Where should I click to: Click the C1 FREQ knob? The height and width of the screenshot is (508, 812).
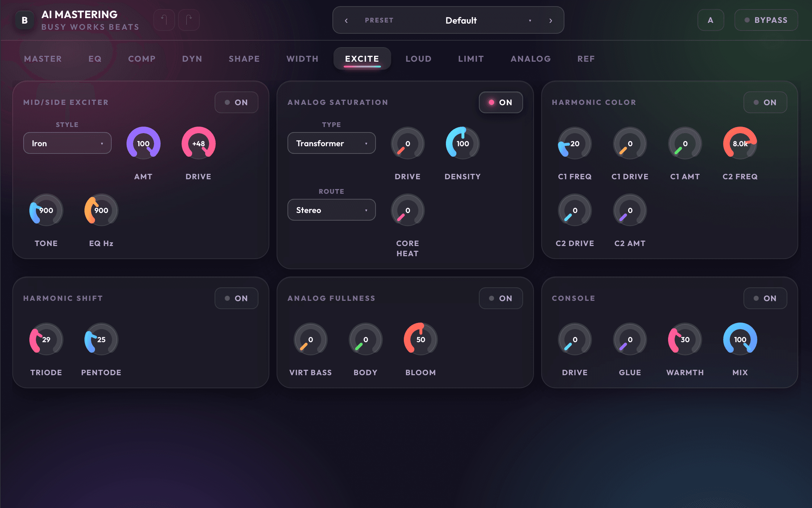point(575,143)
